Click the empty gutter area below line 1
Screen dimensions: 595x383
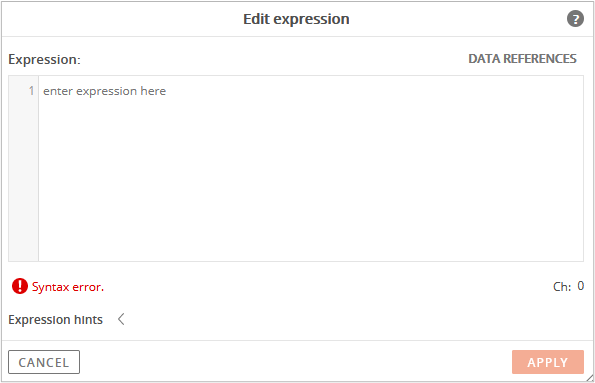pyautogui.click(x=24, y=178)
